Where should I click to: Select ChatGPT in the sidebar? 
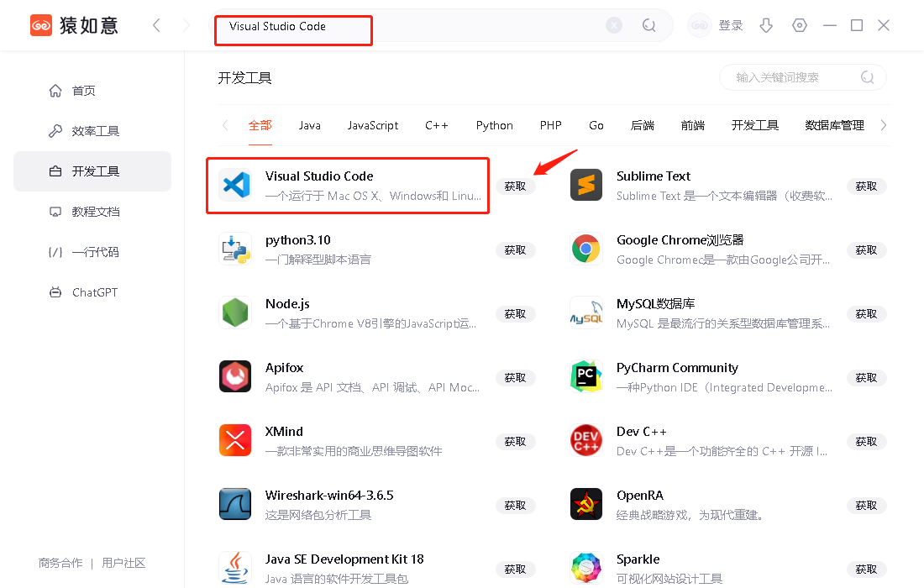click(92, 291)
